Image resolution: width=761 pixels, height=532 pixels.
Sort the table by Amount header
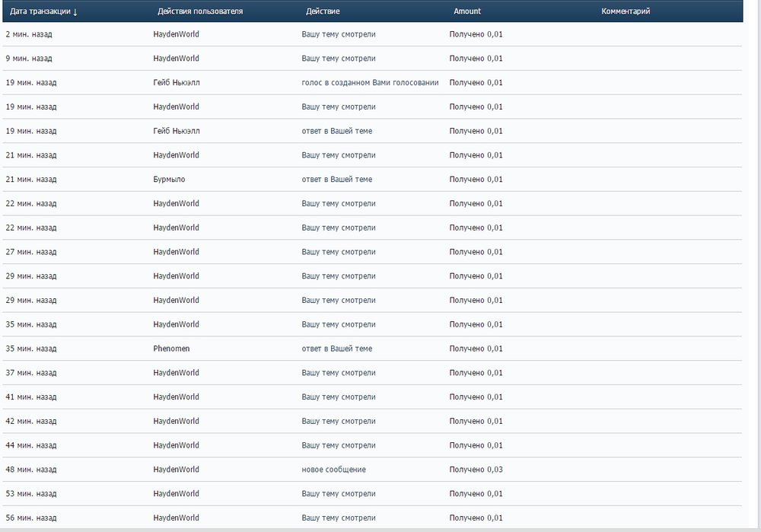click(467, 11)
